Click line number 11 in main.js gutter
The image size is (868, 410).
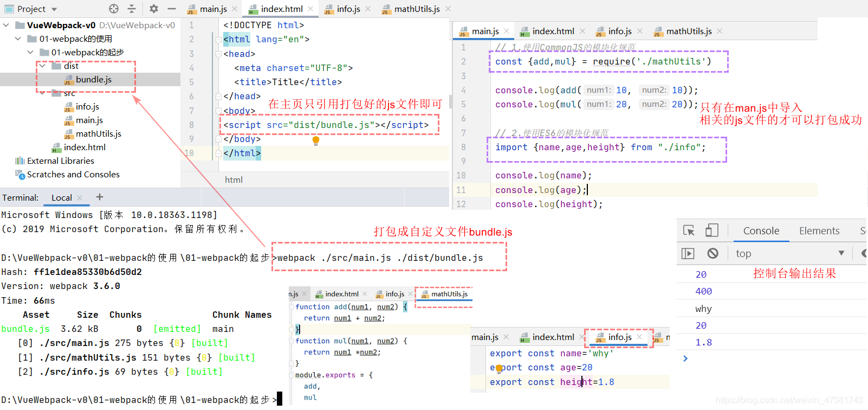(461, 190)
